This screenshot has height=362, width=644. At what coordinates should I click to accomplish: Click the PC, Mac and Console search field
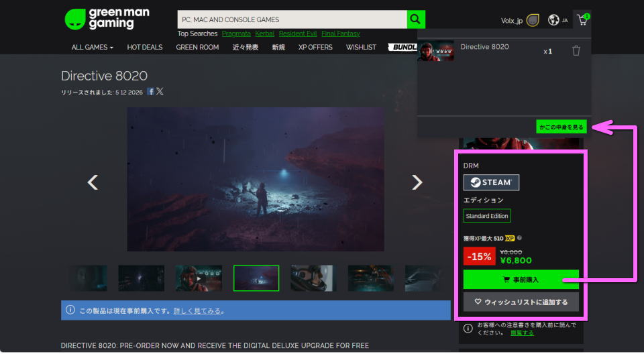pos(292,19)
